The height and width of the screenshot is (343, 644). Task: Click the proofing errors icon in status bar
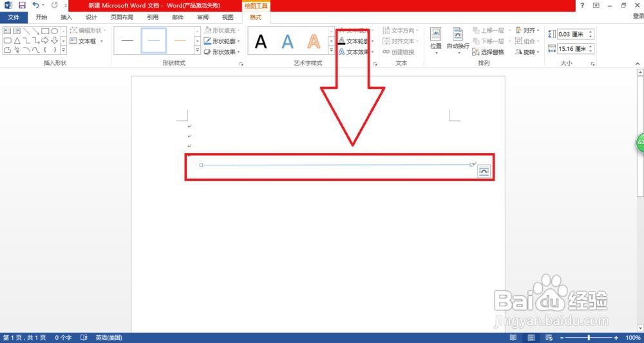84,338
